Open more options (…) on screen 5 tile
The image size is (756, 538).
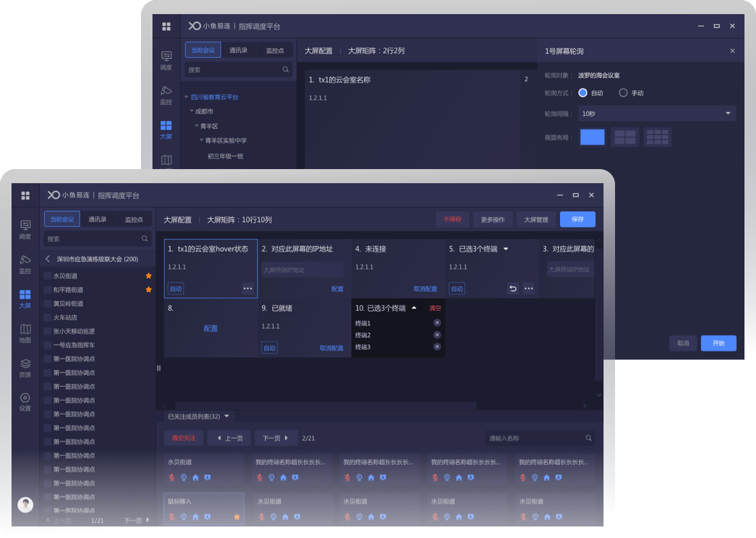[x=529, y=288]
